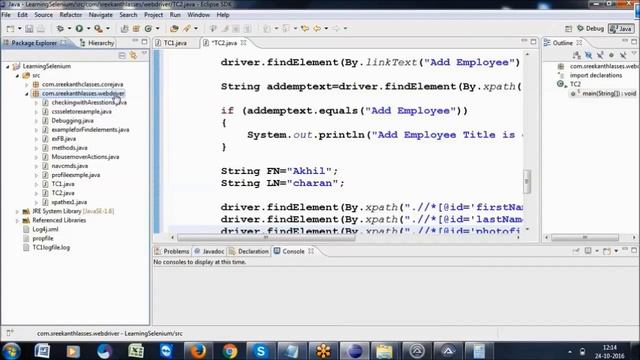The height and width of the screenshot is (360, 640).
Task: Collapse the LearningSelenium project node
Action: pyautogui.click(x=8, y=66)
